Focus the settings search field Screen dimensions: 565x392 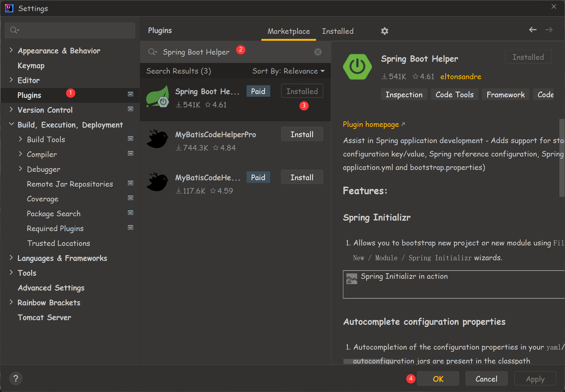(x=70, y=30)
